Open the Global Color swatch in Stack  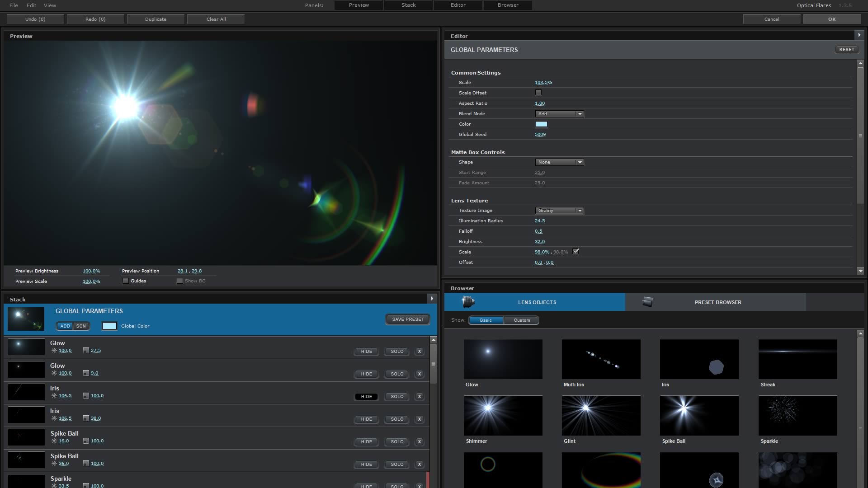109,326
